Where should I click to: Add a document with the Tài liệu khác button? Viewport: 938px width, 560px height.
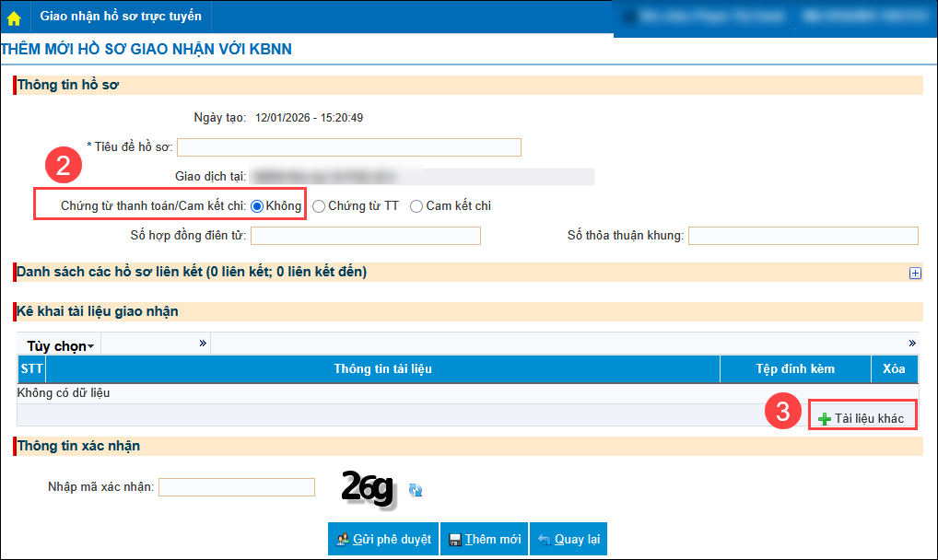tap(862, 418)
